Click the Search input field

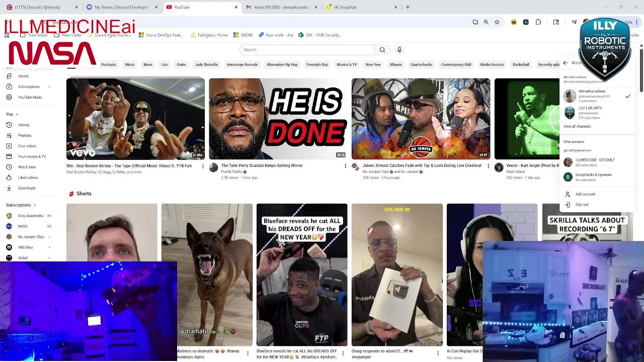pyautogui.click(x=307, y=50)
